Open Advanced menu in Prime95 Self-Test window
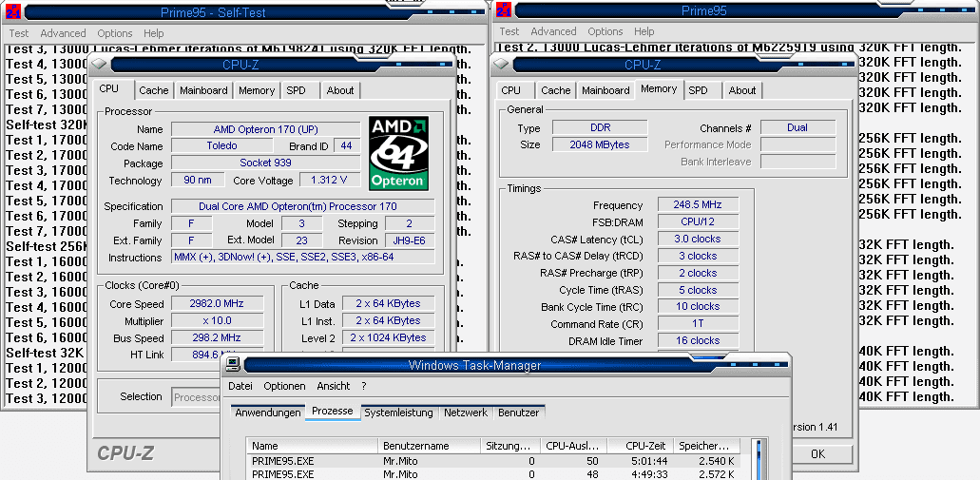Viewport: 980px width, 480px height. click(63, 33)
